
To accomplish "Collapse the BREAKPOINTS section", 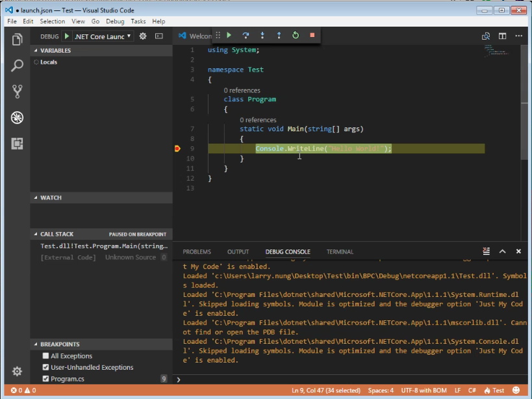I will pos(101,344).
